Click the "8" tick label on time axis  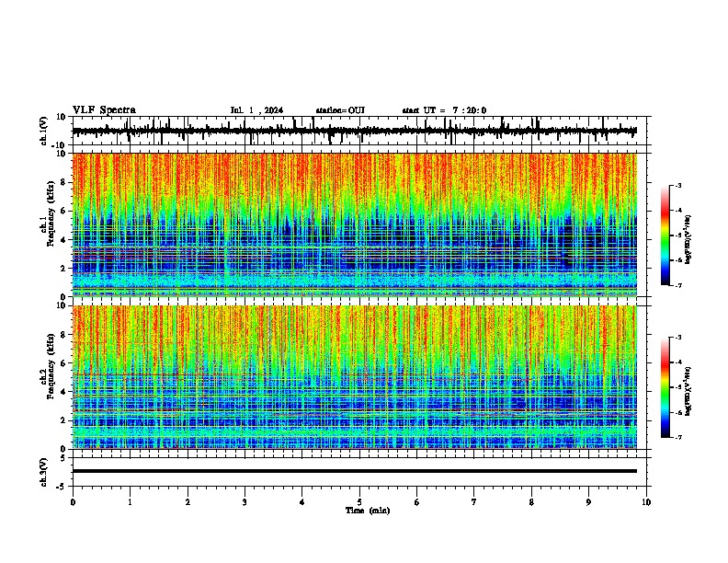point(531,502)
